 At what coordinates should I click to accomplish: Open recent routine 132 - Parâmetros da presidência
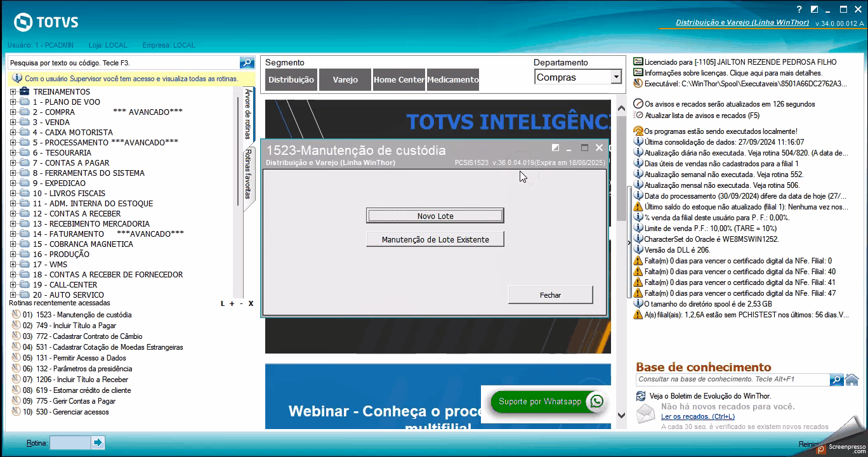[x=84, y=369]
